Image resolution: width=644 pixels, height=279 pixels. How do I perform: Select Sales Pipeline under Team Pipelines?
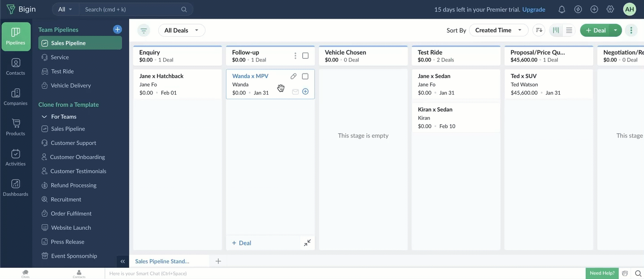coord(80,43)
